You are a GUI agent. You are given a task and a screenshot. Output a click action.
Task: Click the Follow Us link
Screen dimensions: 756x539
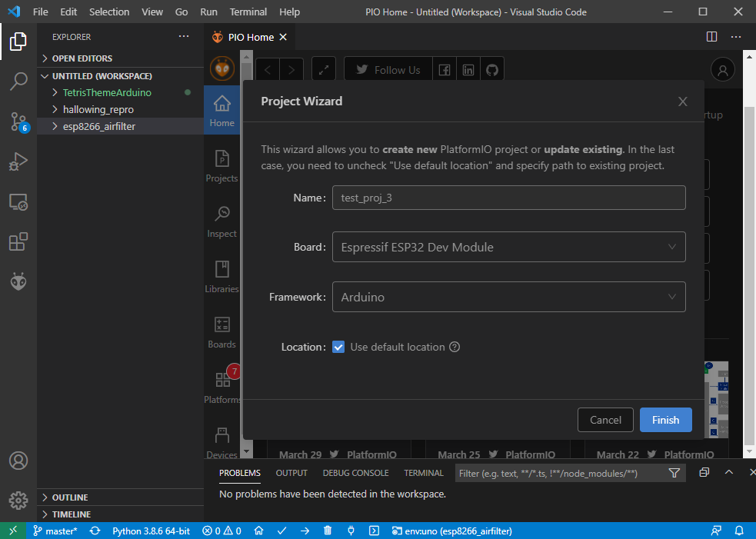pyautogui.click(x=388, y=68)
